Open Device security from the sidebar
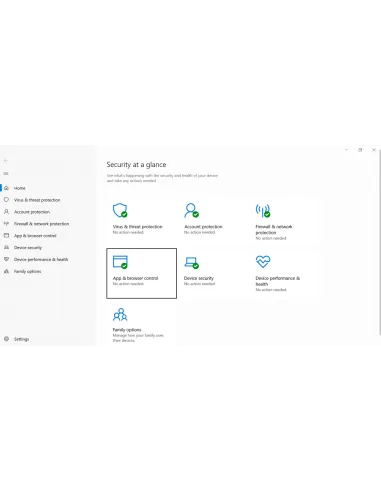Viewport: 381px width, 492px height. (x=28, y=248)
